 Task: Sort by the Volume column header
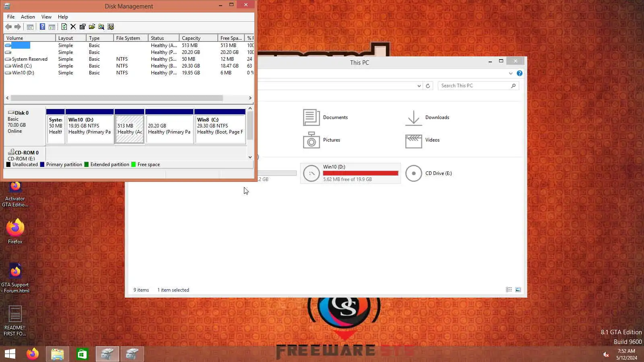30,38
